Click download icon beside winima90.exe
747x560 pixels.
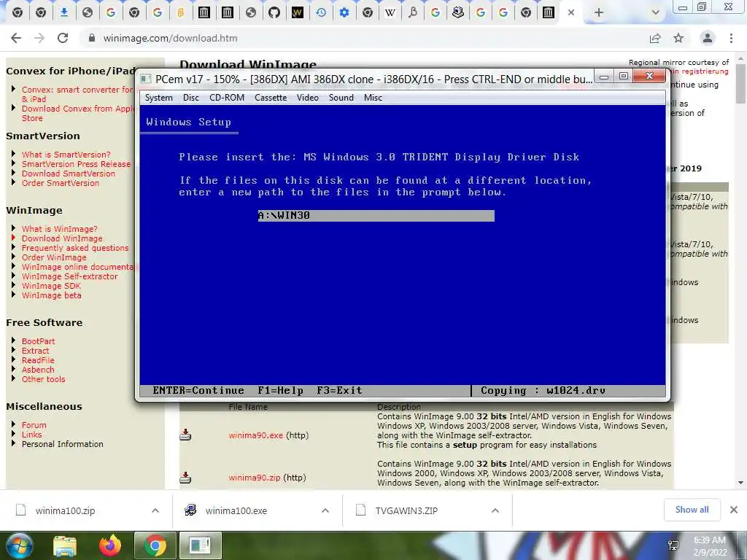tap(185, 435)
